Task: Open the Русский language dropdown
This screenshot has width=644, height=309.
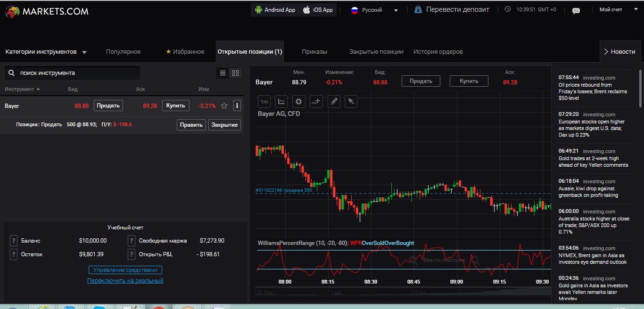Action: 374,10
